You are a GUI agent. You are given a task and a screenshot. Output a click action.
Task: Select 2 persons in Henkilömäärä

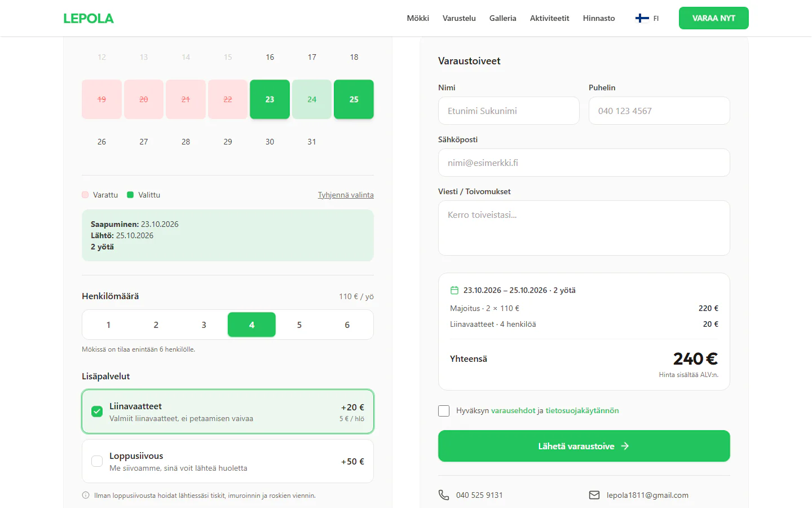click(x=156, y=325)
